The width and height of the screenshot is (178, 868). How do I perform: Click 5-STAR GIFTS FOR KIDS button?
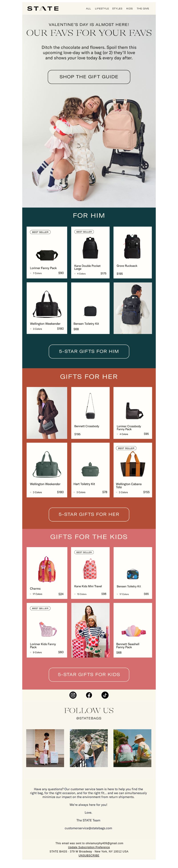point(89,674)
